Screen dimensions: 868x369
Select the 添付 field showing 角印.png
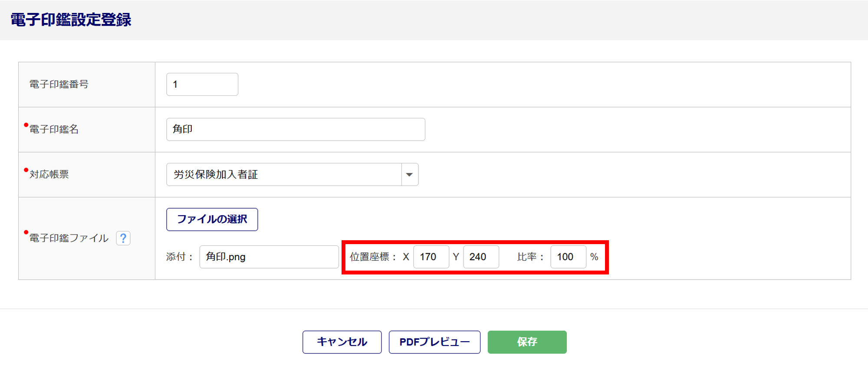[x=269, y=257]
